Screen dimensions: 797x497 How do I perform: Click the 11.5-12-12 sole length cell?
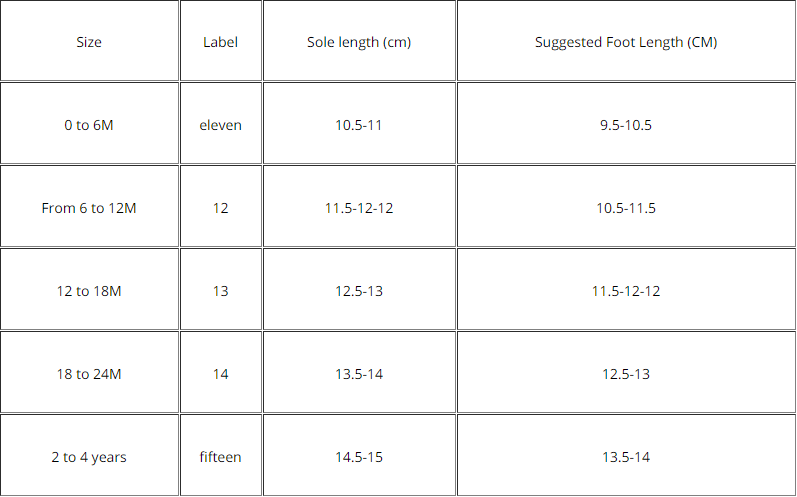coord(359,208)
